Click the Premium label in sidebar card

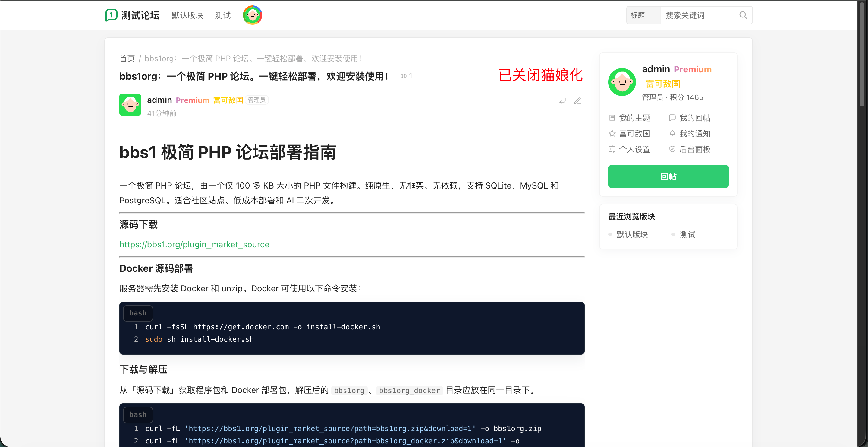693,69
